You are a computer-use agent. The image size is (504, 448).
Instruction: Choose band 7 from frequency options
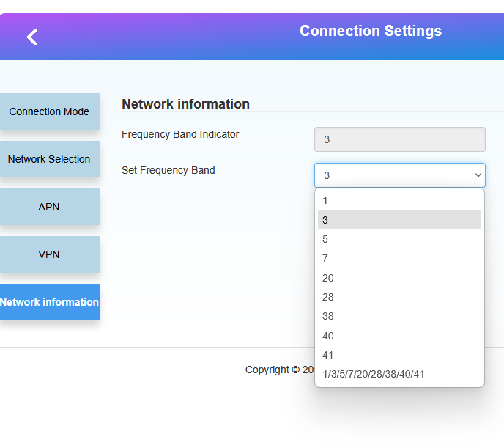point(399,258)
